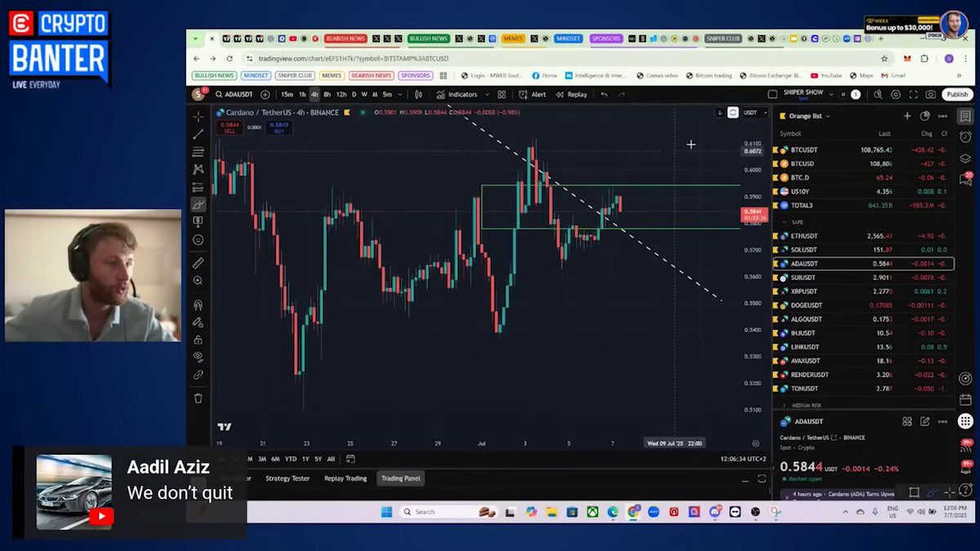Open the go to date calendar icon
This screenshot has height=551, width=980.
point(350,459)
